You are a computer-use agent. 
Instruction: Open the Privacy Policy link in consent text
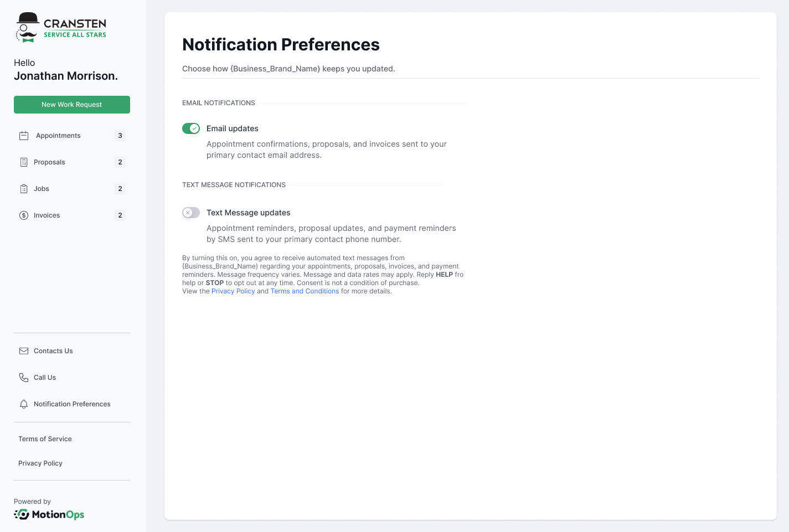(233, 291)
